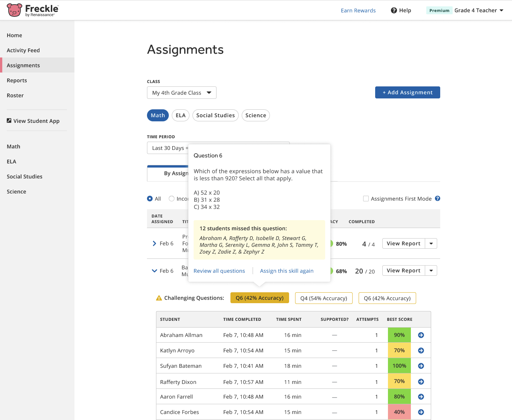Image resolution: width=512 pixels, height=420 pixels.
Task: Open Abraham Allman's detail arrow icon
Action: coord(421,335)
